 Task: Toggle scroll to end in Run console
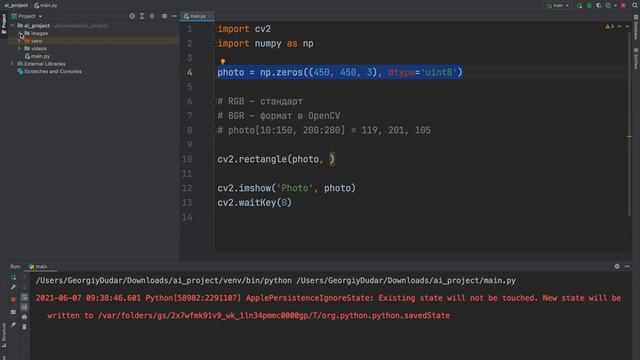pos(24,307)
